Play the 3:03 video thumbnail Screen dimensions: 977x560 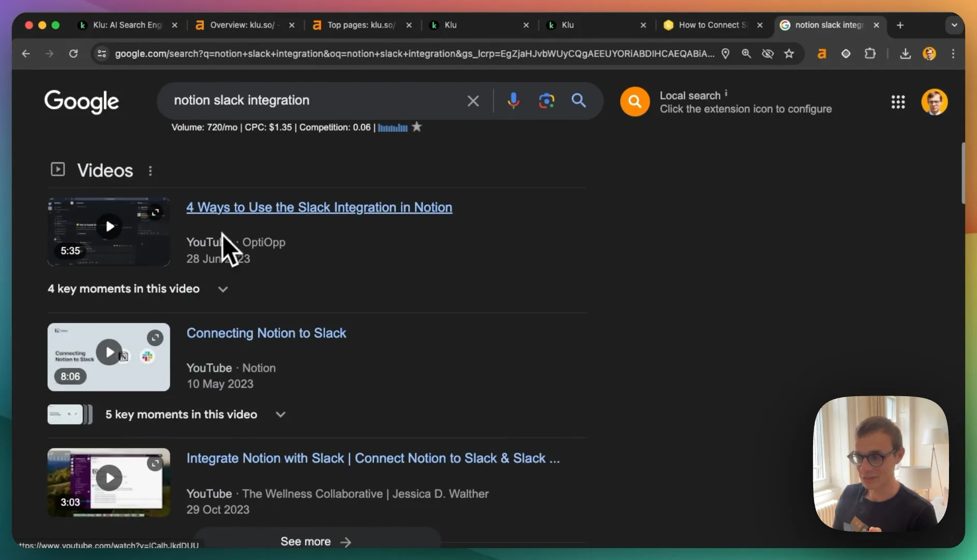point(108,483)
